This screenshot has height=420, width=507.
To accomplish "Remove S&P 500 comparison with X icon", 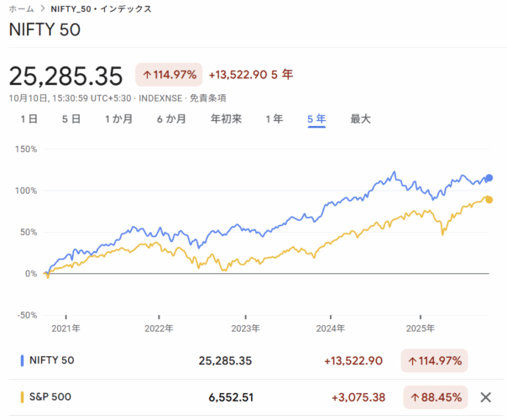I will pyautogui.click(x=485, y=397).
